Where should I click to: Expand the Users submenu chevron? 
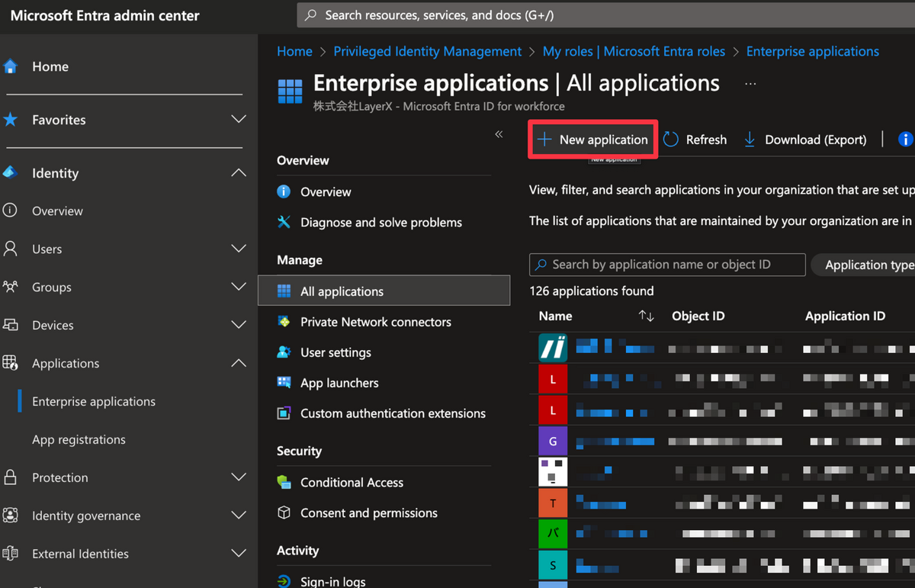coord(239,249)
